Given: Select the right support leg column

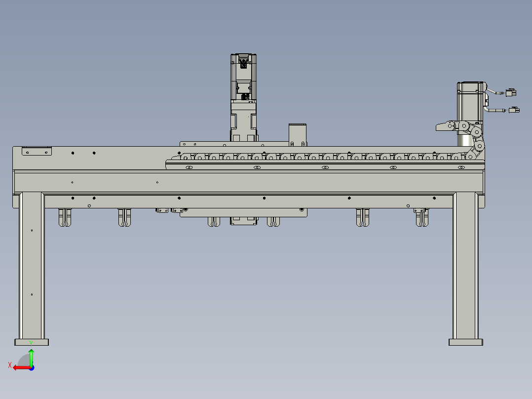Looking at the screenshot, I should (x=465, y=266).
